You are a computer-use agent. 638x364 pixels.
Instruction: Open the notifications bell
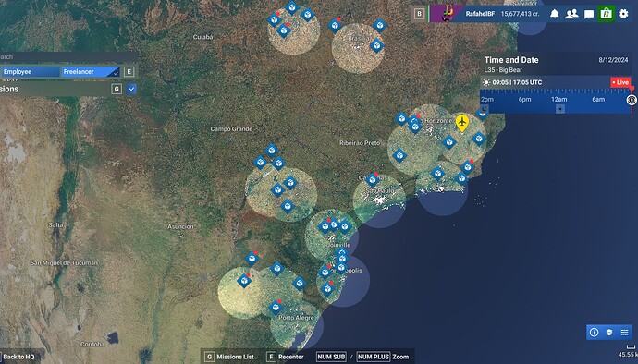coord(554,14)
